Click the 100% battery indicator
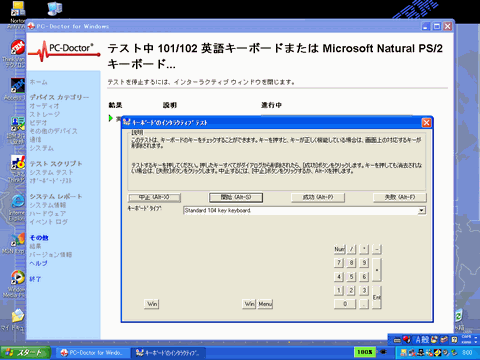 pyautogui.click(x=365, y=352)
